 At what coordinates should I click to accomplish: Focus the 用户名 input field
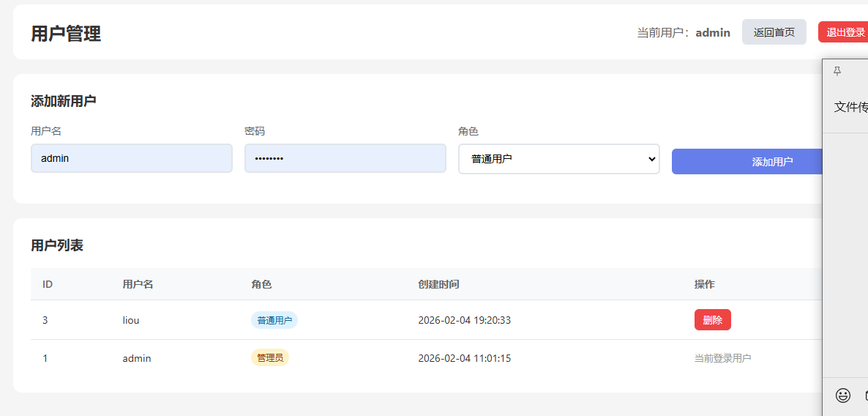[132, 158]
